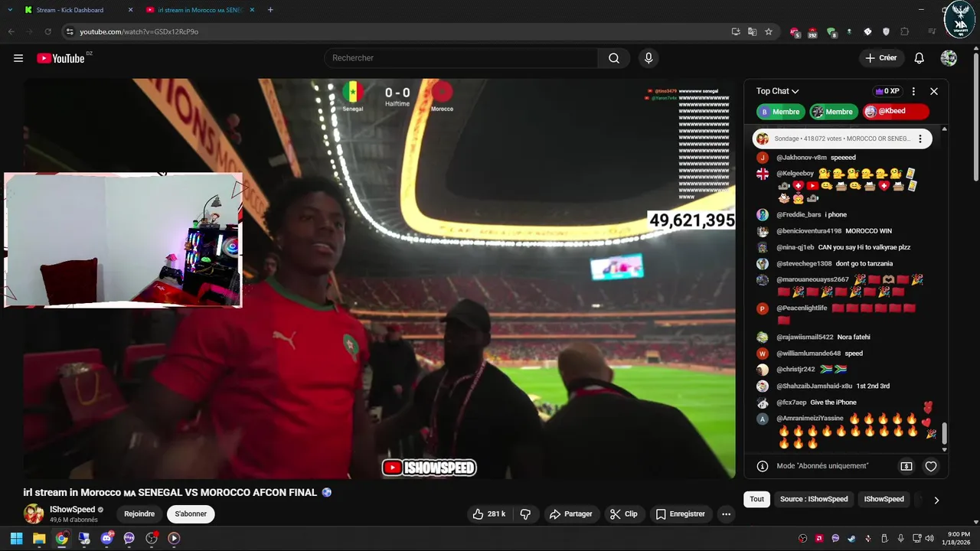The width and height of the screenshot is (980, 551).
Task: Expand the Top Chat mode dropdown
Action: point(777,91)
